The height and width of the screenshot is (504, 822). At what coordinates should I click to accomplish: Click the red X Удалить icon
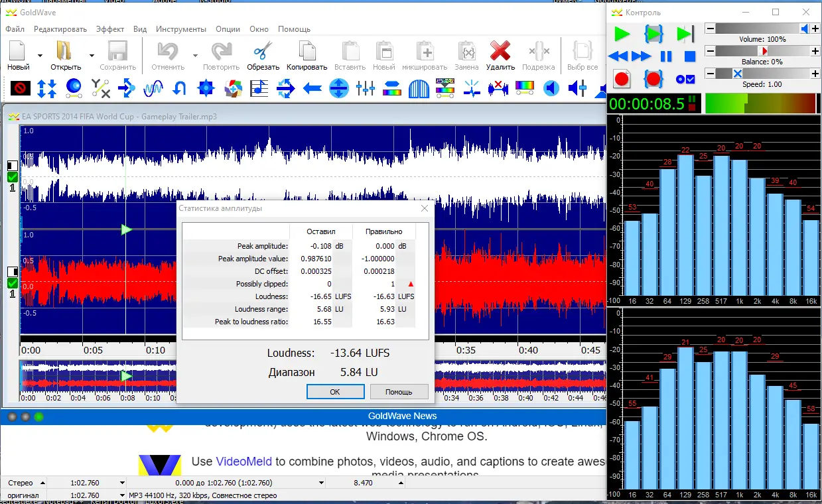pyautogui.click(x=500, y=52)
